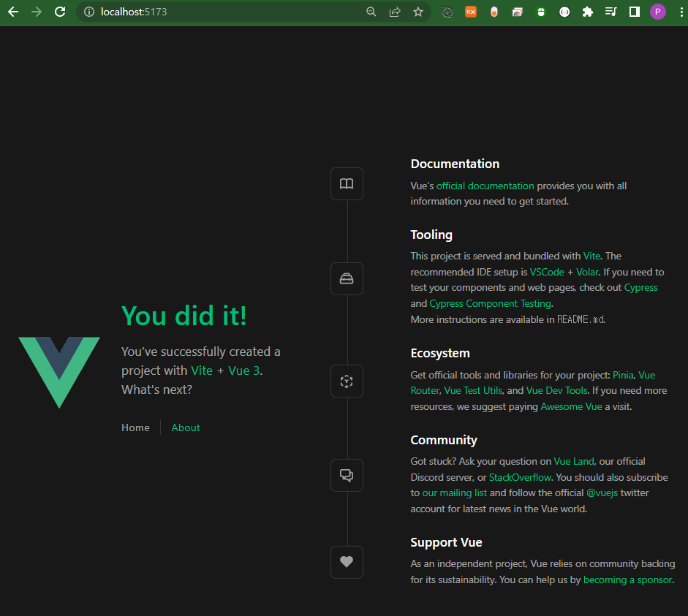Open the zoom magnifier icon in address bar
The width and height of the screenshot is (688, 616).
point(371,12)
